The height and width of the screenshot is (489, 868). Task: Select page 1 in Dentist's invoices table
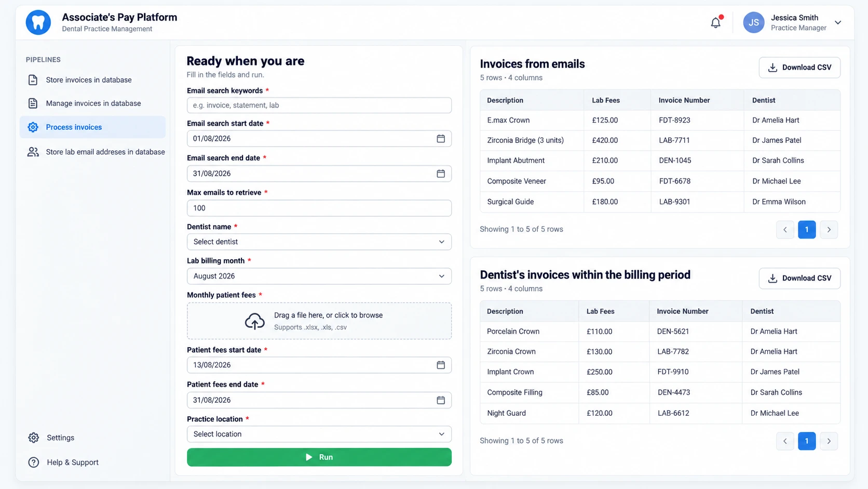(x=807, y=441)
